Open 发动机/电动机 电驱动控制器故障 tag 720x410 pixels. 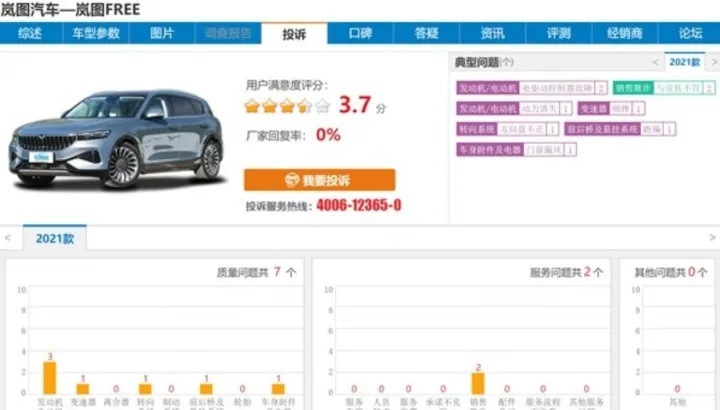[x=532, y=88]
